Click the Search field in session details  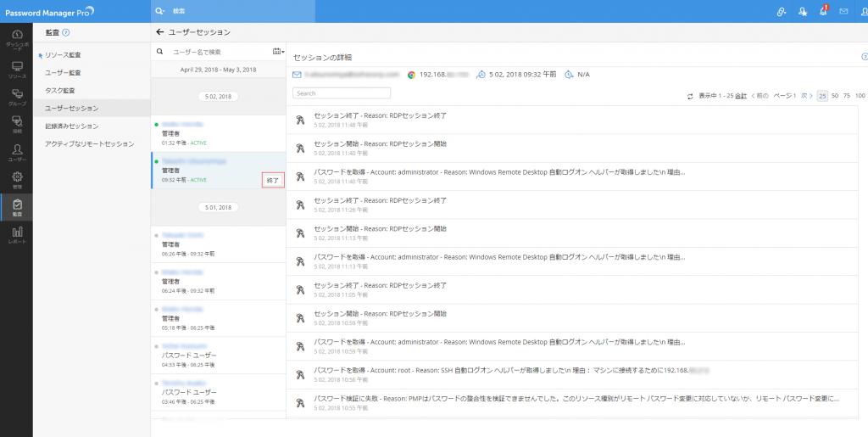pos(341,93)
